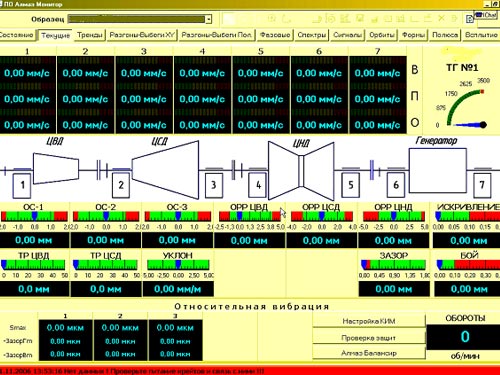Go to the Орбиты tab
The width and height of the screenshot is (500, 375).
coord(381,35)
